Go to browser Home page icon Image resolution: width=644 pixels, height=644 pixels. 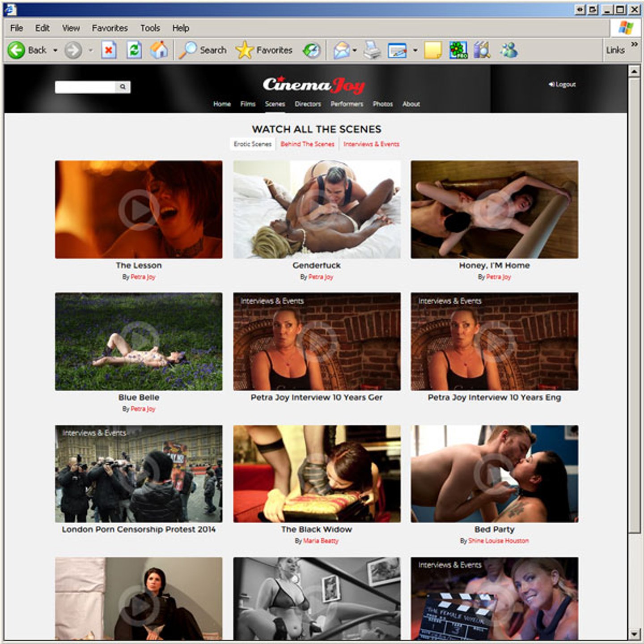pos(159,50)
